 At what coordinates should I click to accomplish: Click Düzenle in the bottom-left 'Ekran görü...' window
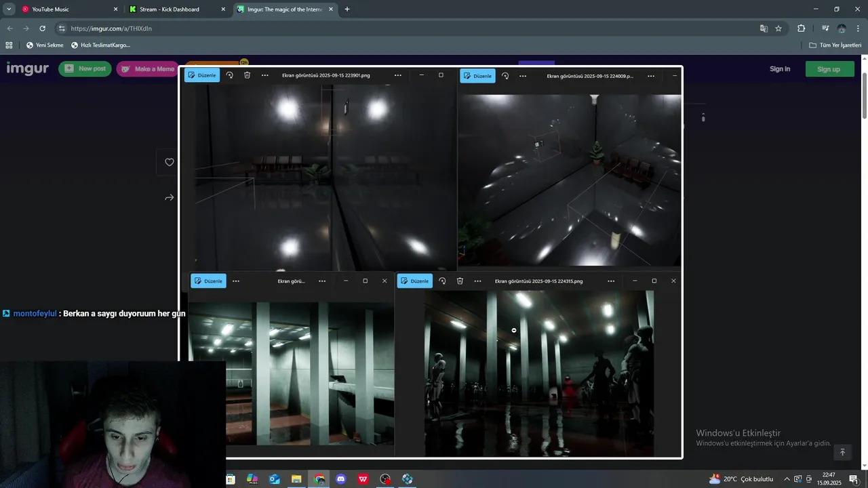pyautogui.click(x=208, y=281)
